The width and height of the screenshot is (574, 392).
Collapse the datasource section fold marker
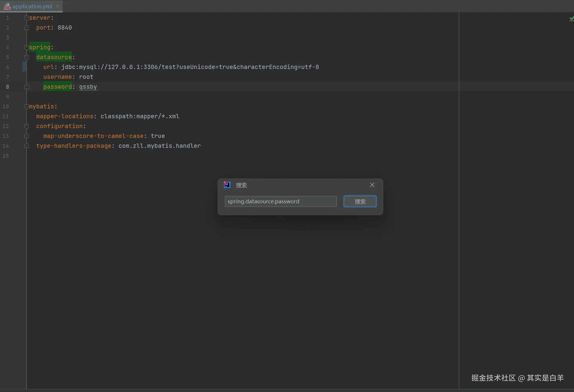(27, 57)
